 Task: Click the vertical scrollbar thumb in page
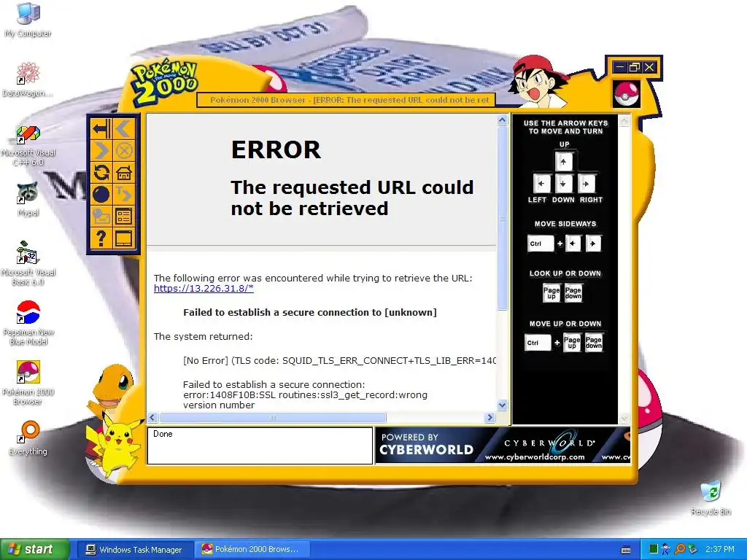pyautogui.click(x=502, y=218)
